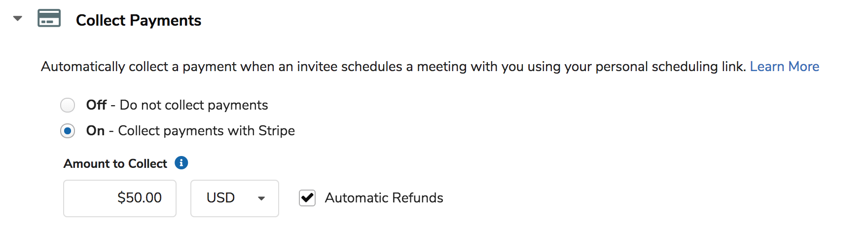Show info tooltip for Amount to Collect

pyautogui.click(x=181, y=163)
